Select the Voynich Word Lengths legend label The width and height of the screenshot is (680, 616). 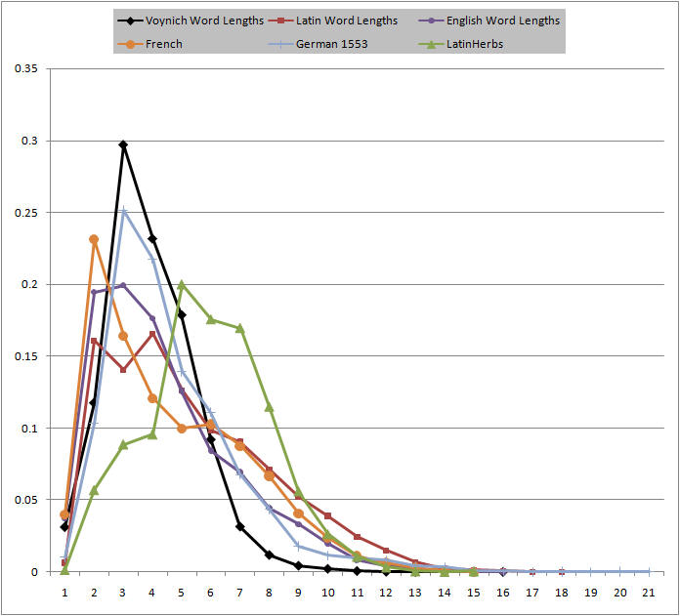click(206, 21)
